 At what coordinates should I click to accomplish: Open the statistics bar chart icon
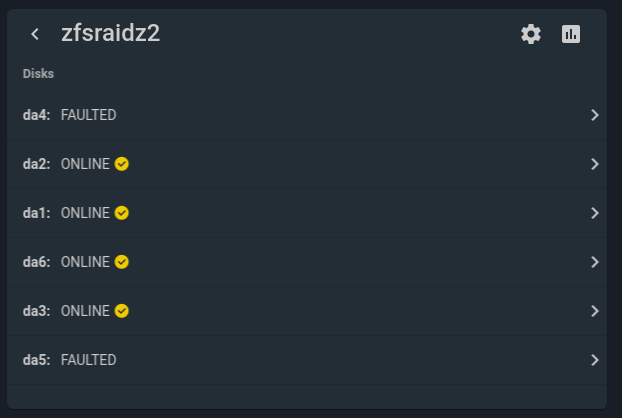point(571,34)
